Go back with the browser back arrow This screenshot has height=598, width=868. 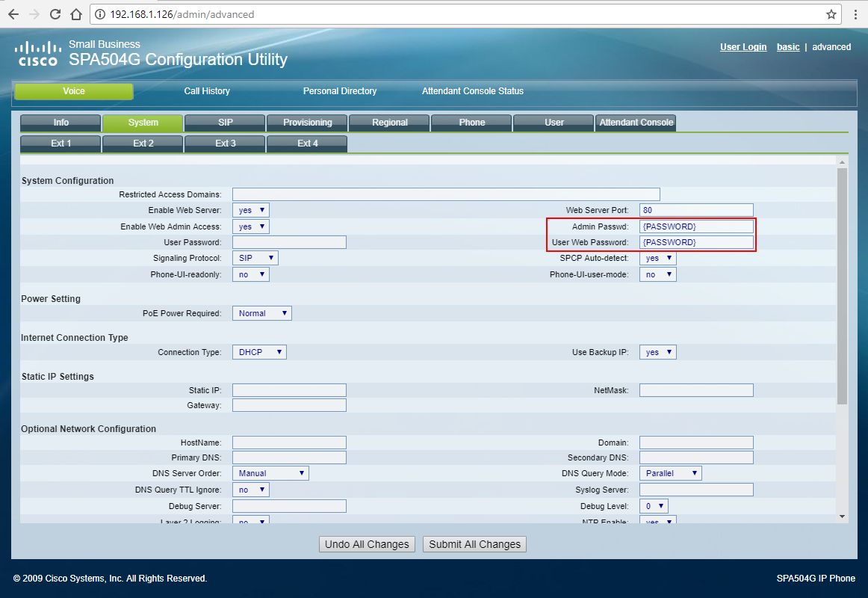click(13, 14)
